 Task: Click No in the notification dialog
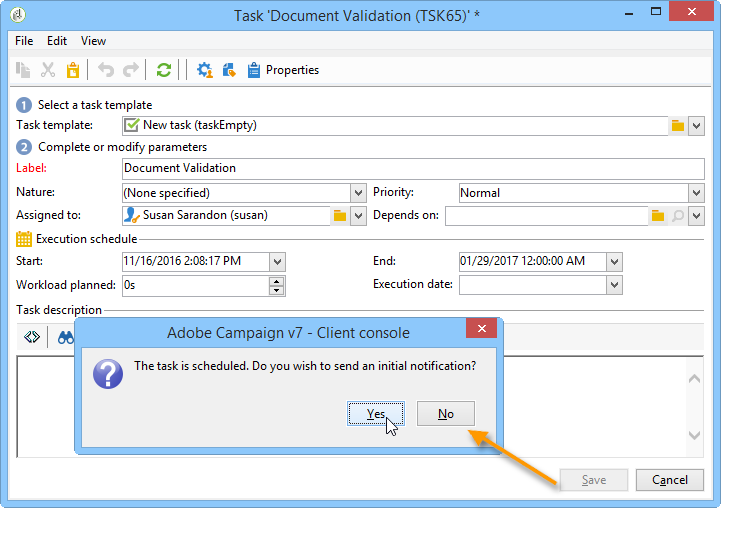[x=446, y=414]
